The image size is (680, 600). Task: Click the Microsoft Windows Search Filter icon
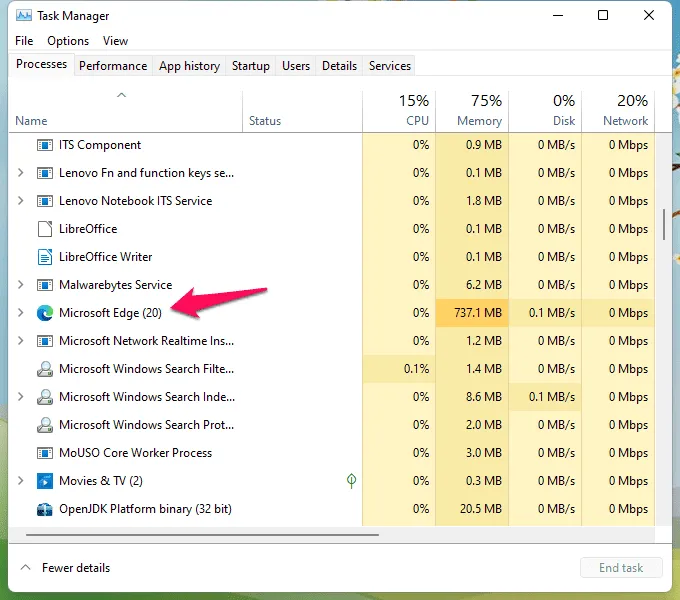(x=45, y=368)
